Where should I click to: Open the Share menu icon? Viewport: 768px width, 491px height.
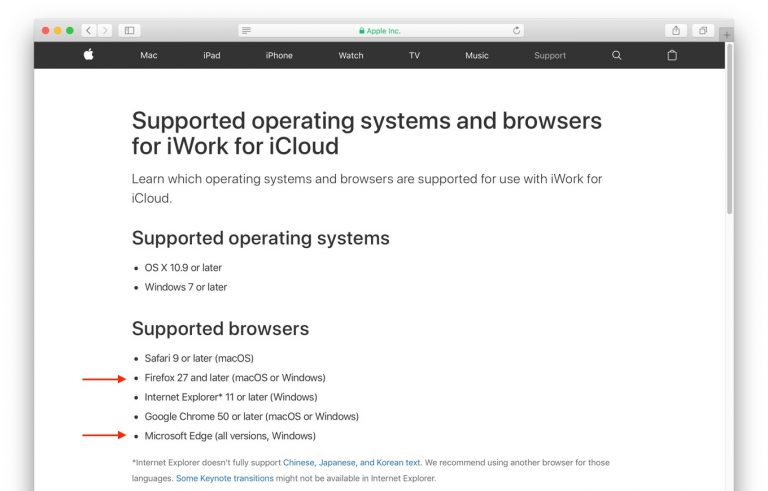point(676,30)
